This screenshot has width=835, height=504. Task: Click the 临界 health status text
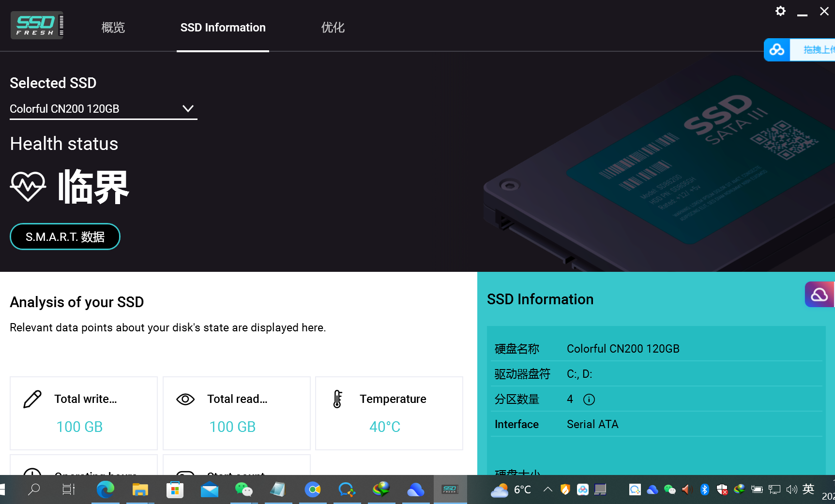pos(93,187)
